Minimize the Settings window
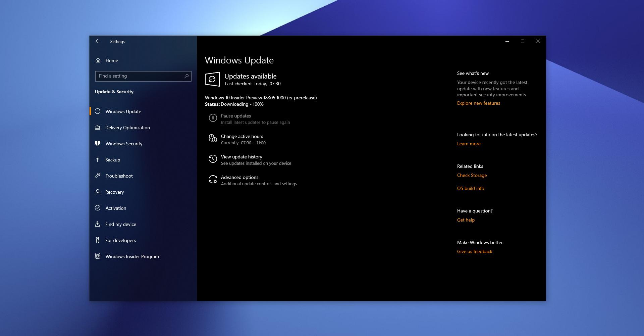Screen dimensions: 644x336 (507, 41)
